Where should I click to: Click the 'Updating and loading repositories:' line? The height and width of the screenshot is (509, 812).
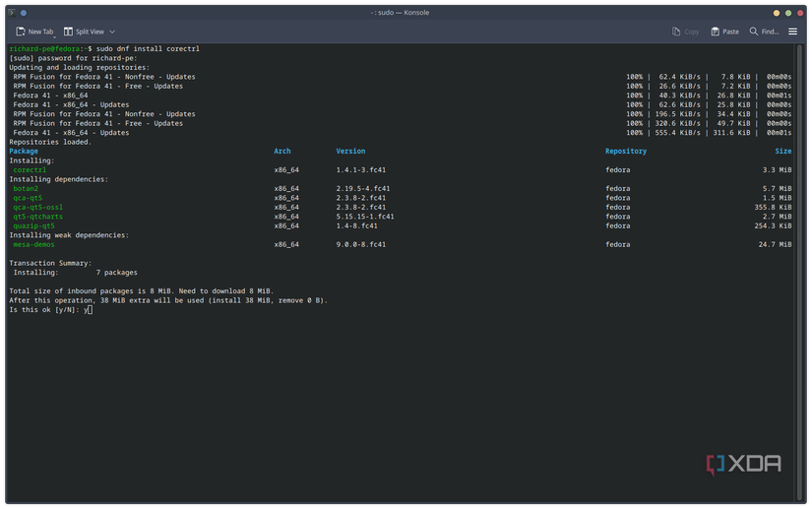click(80, 67)
